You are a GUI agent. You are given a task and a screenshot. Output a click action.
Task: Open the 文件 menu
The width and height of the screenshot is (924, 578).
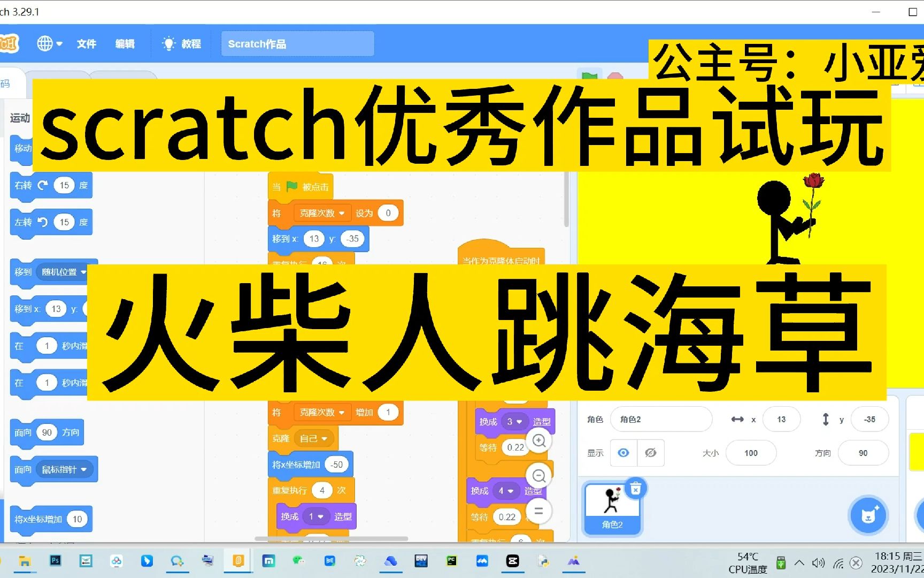click(x=86, y=43)
